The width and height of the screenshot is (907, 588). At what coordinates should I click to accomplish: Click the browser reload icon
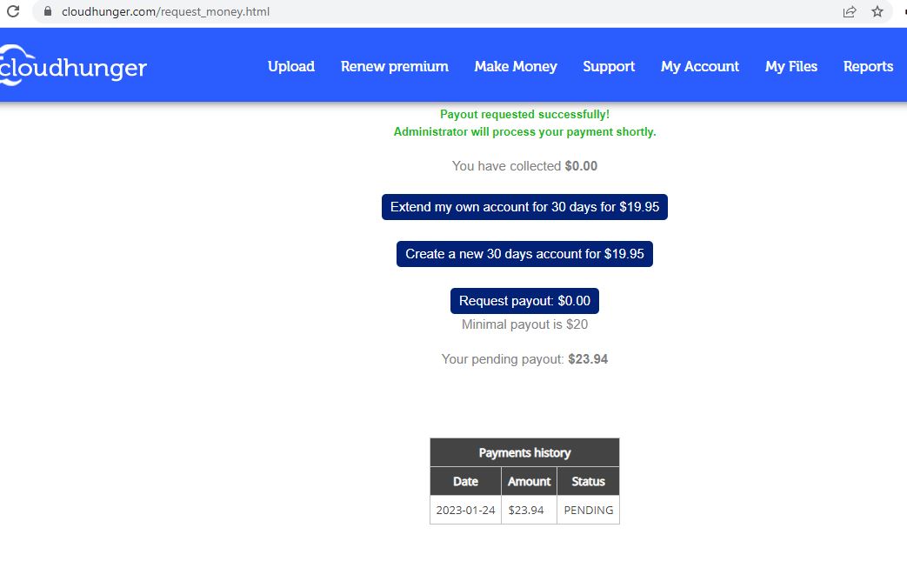point(13,11)
